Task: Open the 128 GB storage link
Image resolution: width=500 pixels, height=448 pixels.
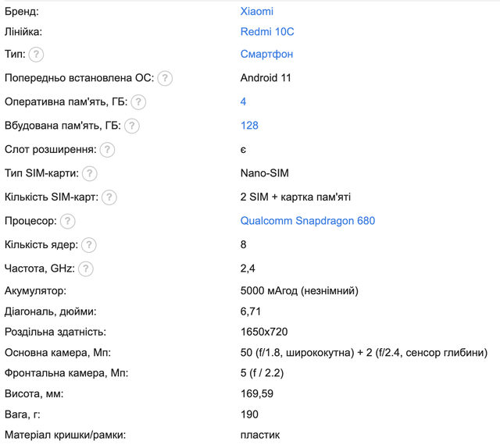Action: click(x=249, y=126)
